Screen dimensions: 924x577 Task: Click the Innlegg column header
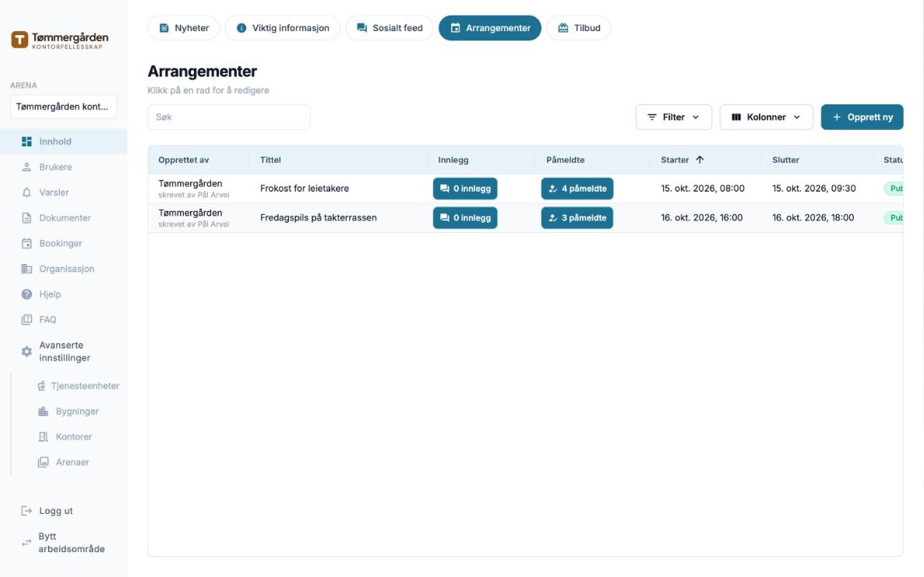(x=453, y=160)
